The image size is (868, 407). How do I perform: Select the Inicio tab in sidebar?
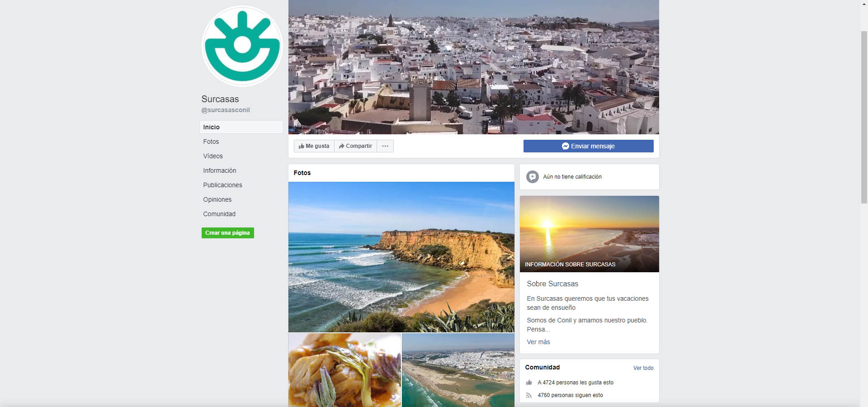coord(241,127)
